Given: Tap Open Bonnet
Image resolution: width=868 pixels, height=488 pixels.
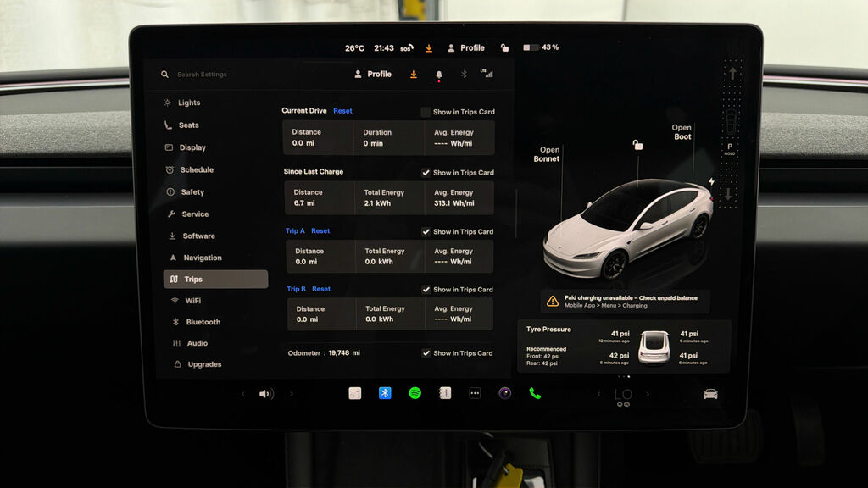Looking at the screenshot, I should point(547,154).
